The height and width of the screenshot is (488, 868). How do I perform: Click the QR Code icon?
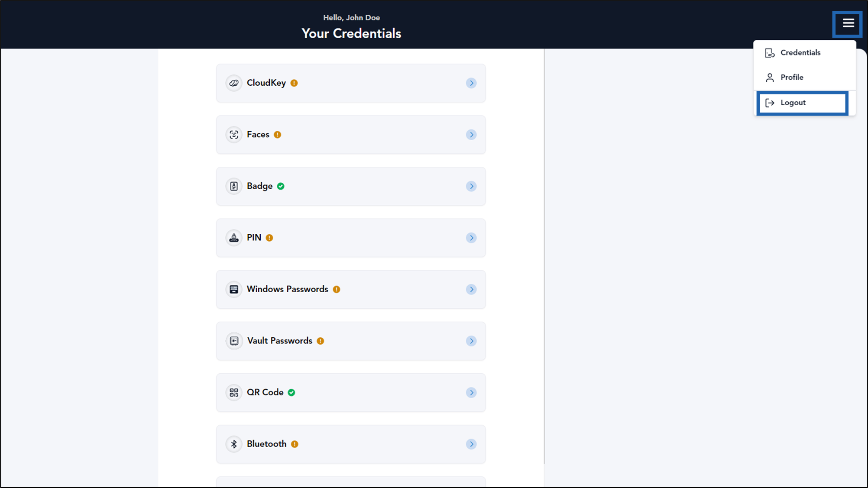(234, 392)
